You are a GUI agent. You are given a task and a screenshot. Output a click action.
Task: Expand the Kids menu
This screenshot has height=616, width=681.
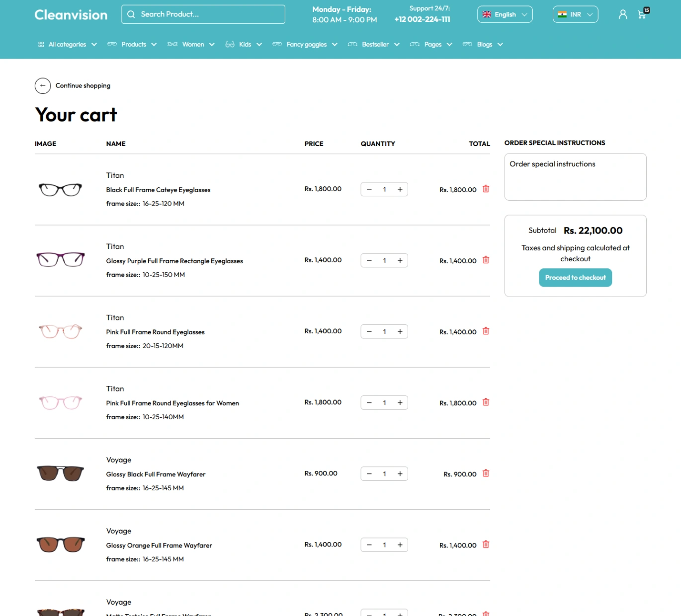244,44
